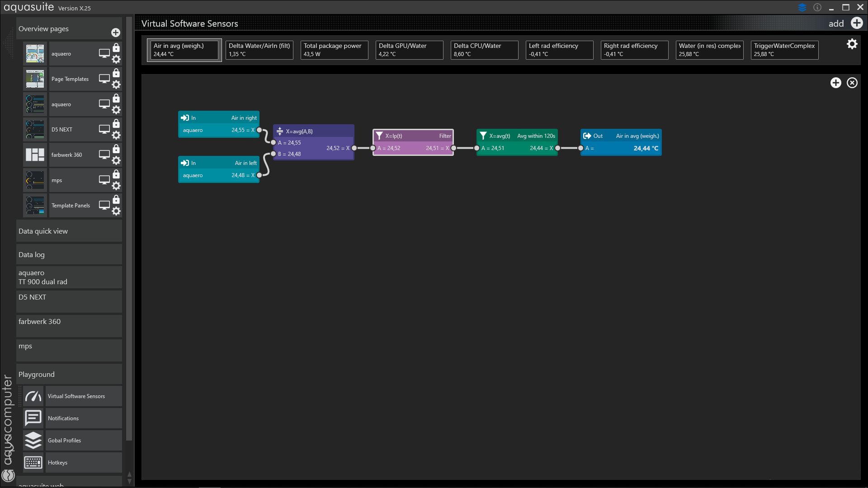868x488 pixels.
Task: Select Delta GPU/Water sensor tab
Action: click(x=409, y=50)
